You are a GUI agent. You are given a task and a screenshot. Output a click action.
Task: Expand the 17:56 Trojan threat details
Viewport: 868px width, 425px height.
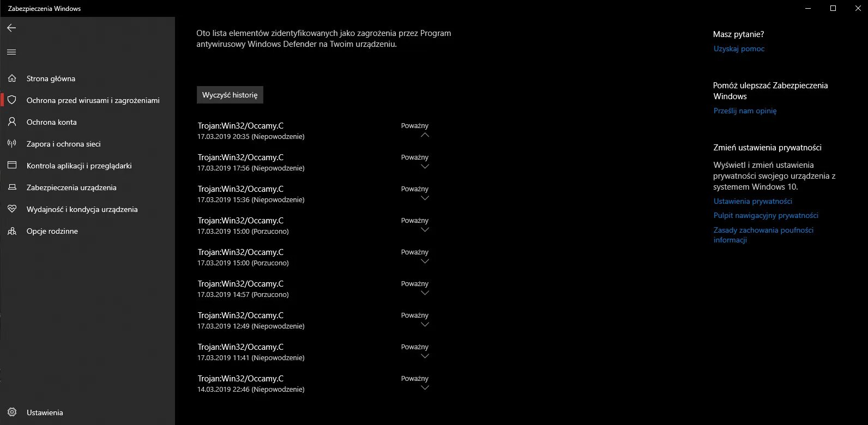(425, 167)
